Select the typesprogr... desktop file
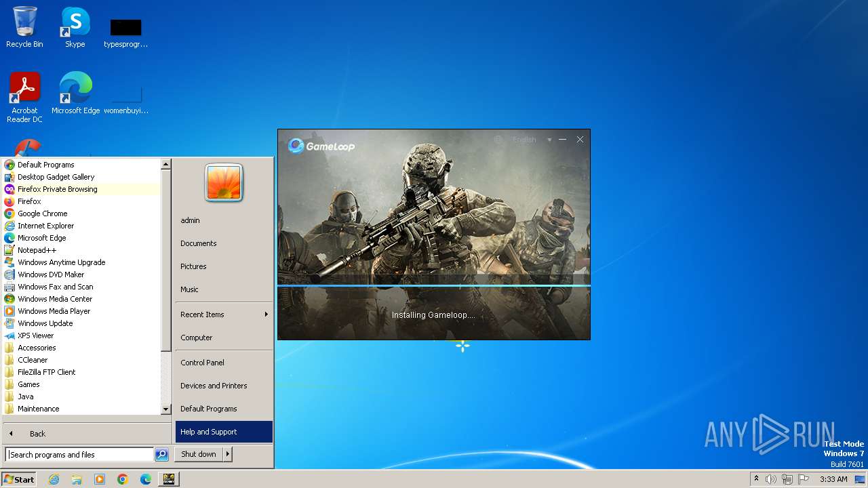Viewport: 868px width, 488px height. (125, 33)
